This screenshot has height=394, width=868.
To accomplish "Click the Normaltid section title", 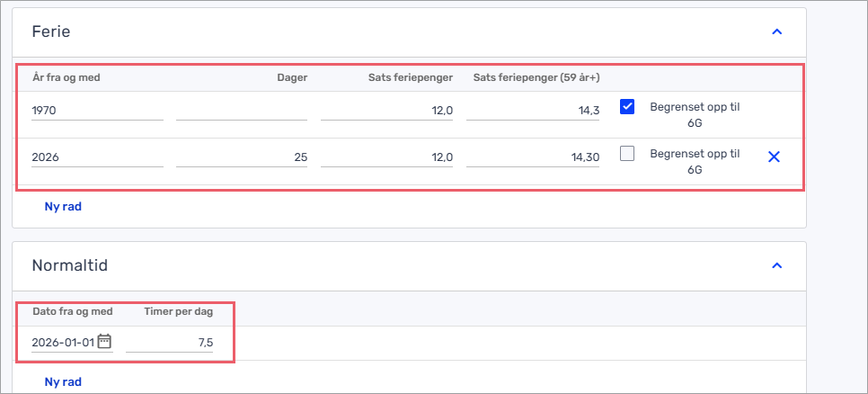I will coord(70,265).
